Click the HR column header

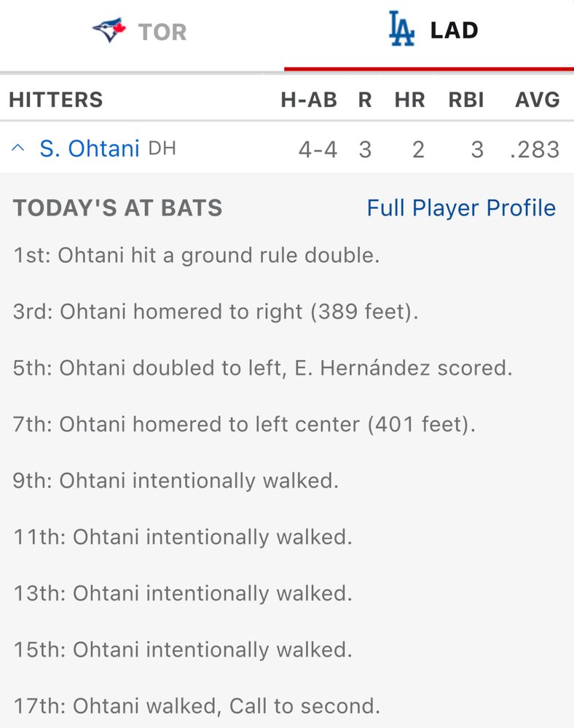pos(409,100)
